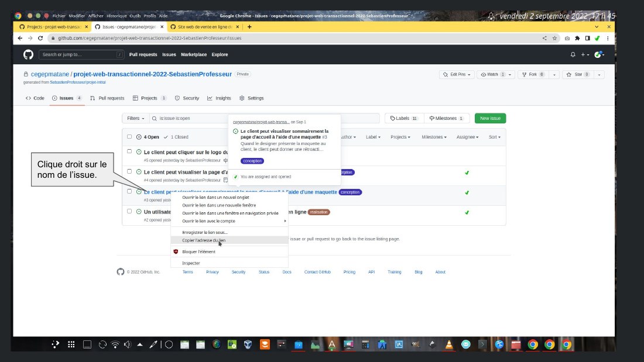Click the camera icon in Chrome toolbar
644x362 pixels.
click(567, 38)
